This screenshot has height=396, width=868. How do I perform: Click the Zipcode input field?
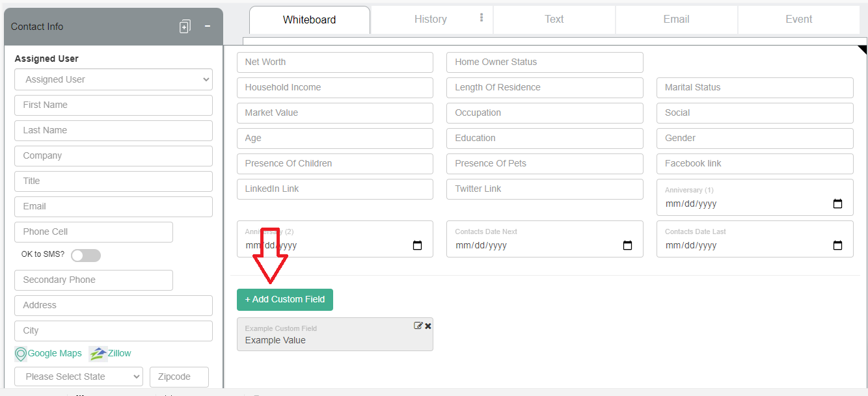(179, 376)
